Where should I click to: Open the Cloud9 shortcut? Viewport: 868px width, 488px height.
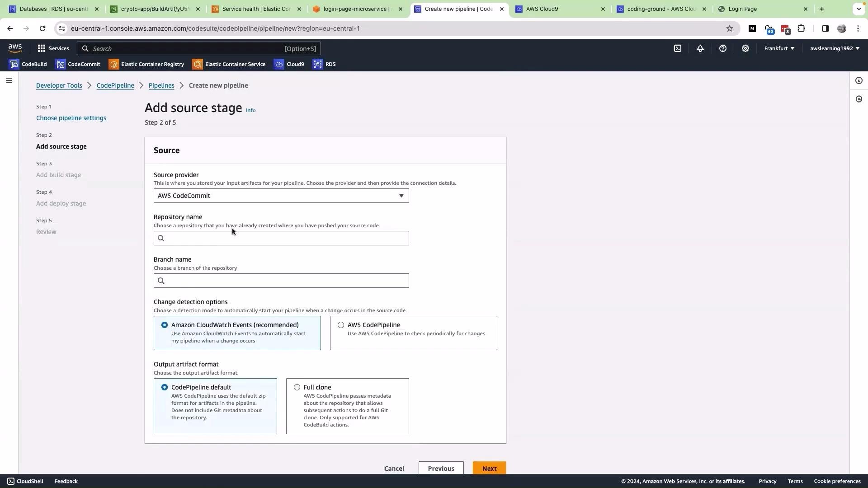(x=289, y=64)
